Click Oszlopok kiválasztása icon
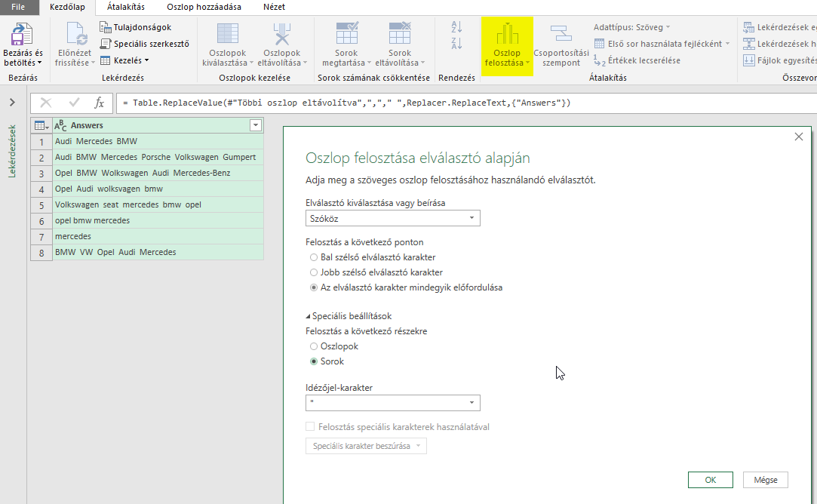 (x=228, y=35)
